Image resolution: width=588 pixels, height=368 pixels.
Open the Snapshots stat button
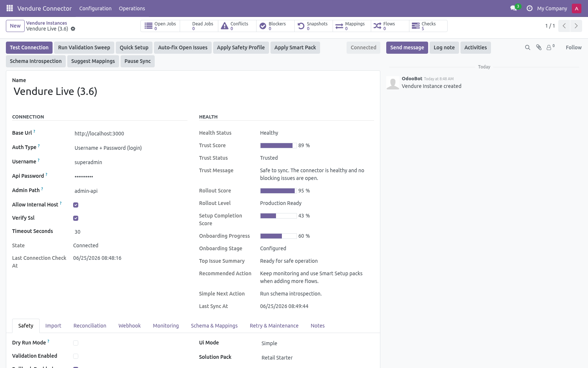(314, 26)
